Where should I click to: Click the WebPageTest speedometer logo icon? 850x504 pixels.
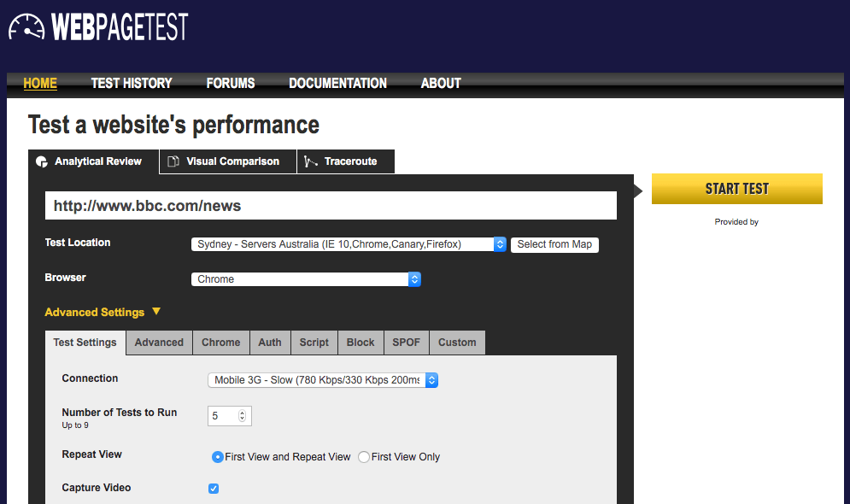pos(26,27)
